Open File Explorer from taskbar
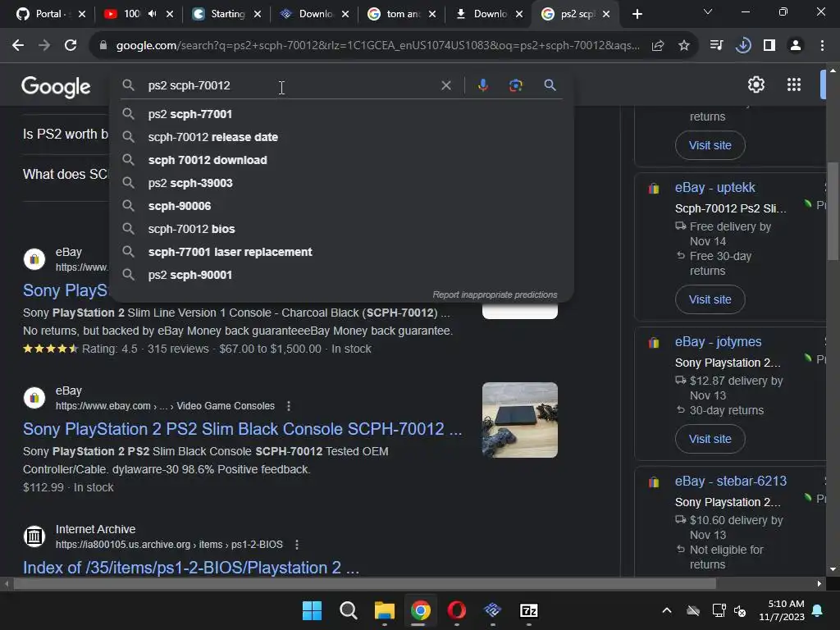This screenshot has width=840, height=630. (384, 610)
